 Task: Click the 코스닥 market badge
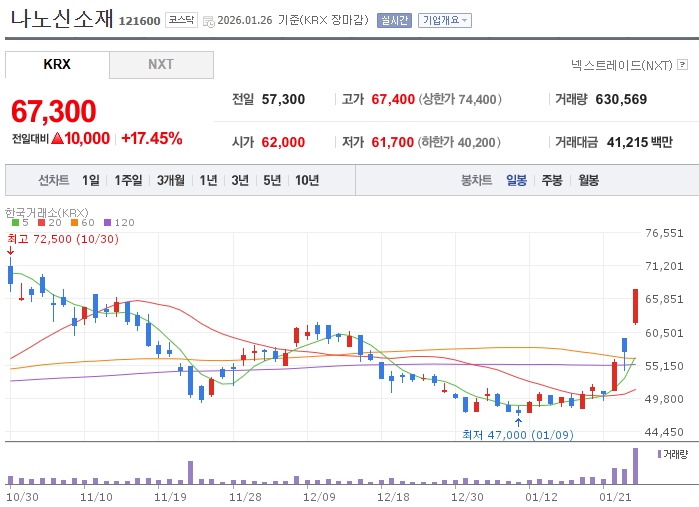pos(181,20)
